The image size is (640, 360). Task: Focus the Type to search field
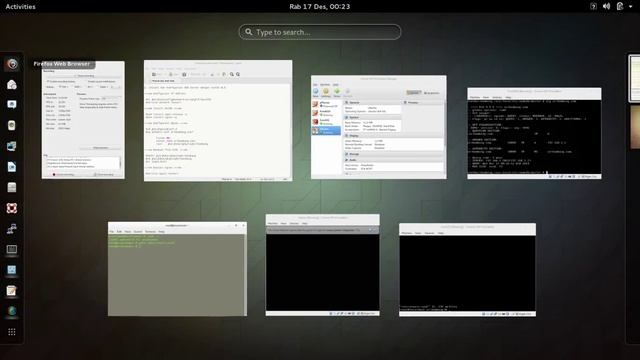click(x=320, y=32)
